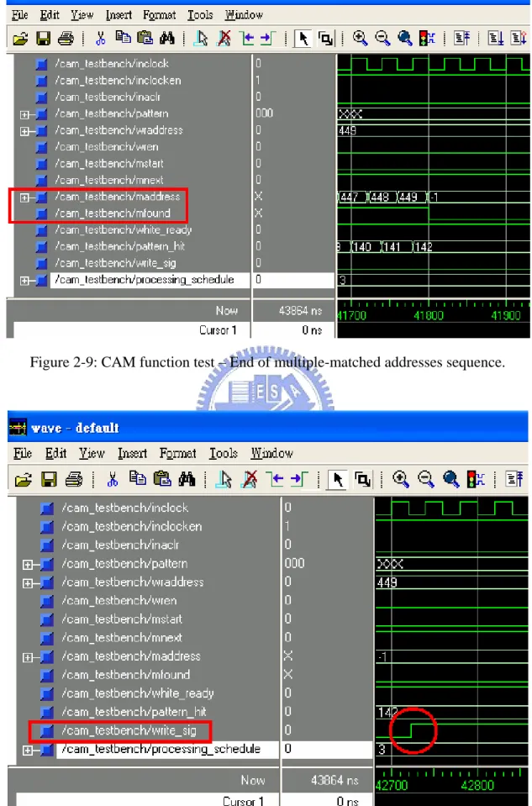Expand wraddress signal in wave - default window
Viewport: 532px width, 806px height.
coord(27,583)
